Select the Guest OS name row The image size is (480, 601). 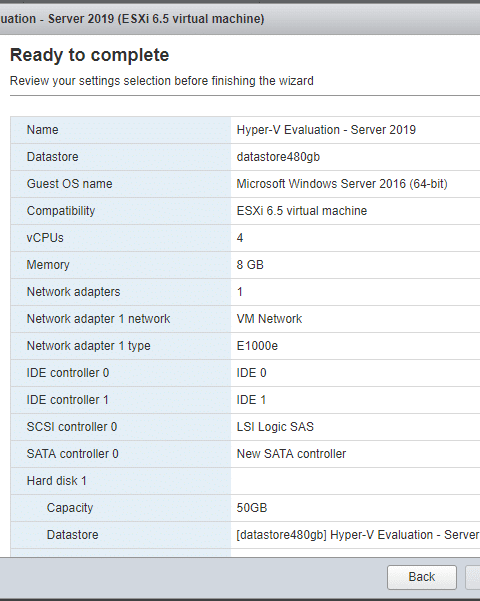pyautogui.click(x=245, y=184)
